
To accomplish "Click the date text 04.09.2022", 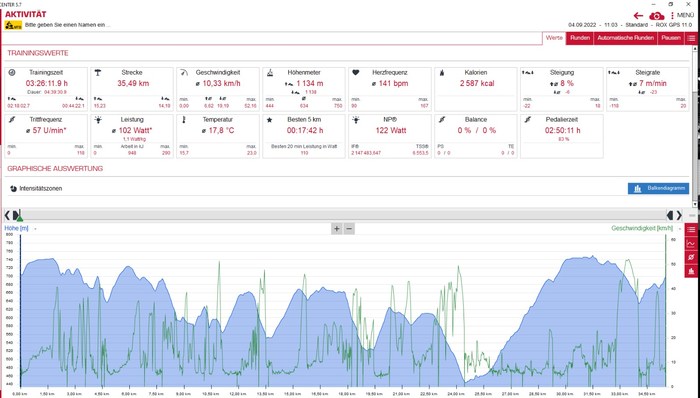I will click(x=582, y=25).
